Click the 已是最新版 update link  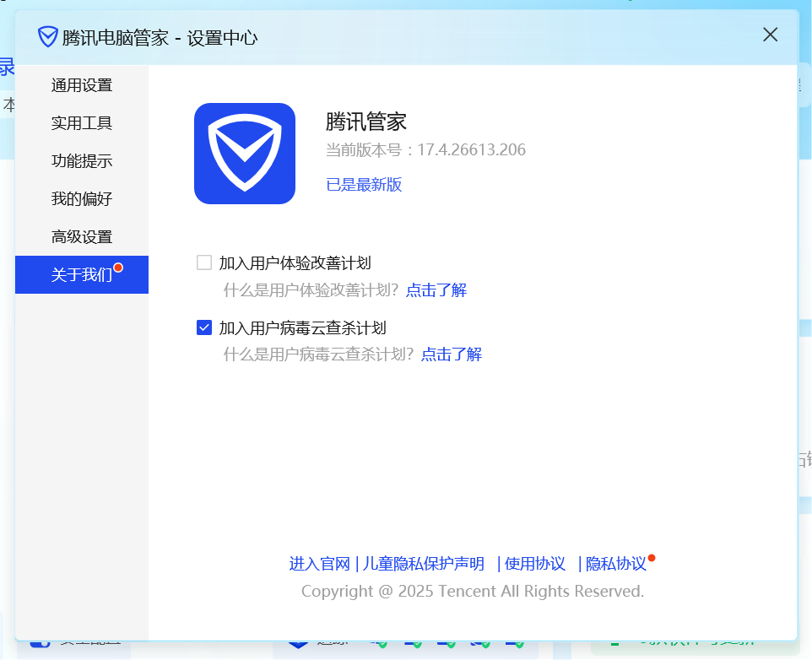pos(364,184)
